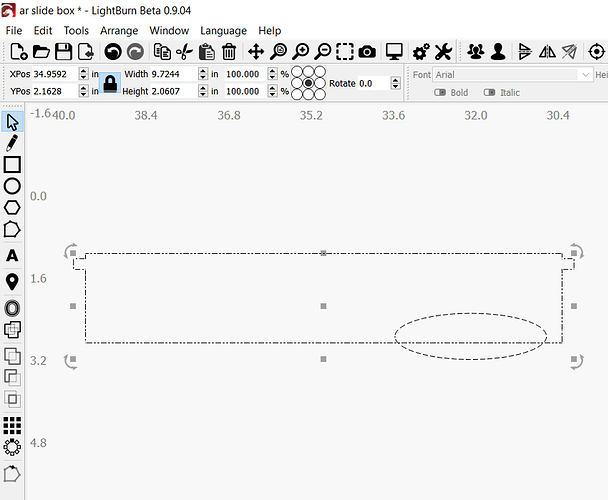
Task: Paste from clipboard icon
Action: [x=206, y=52]
